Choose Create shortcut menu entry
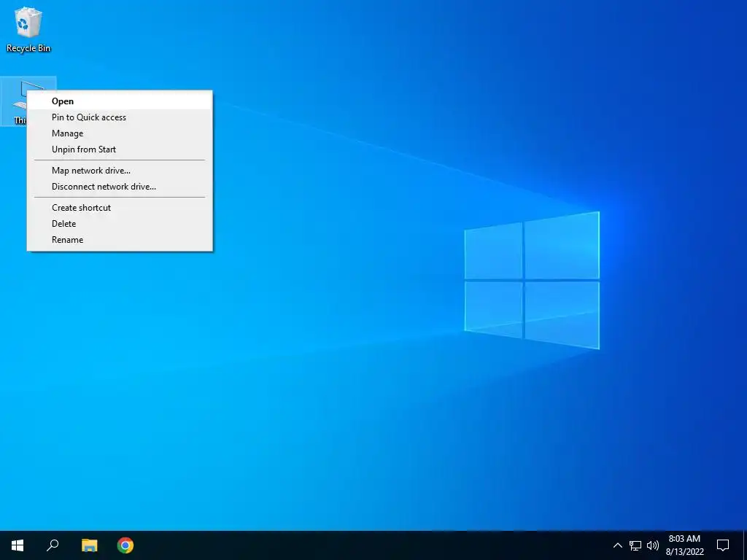 [x=120, y=208]
